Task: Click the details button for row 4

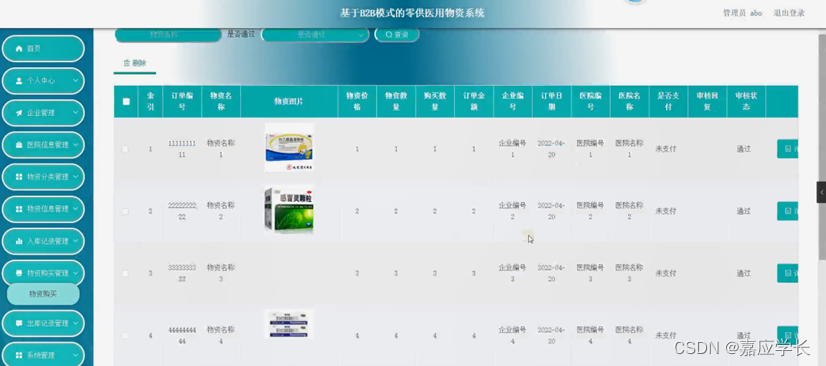Action: point(788,335)
